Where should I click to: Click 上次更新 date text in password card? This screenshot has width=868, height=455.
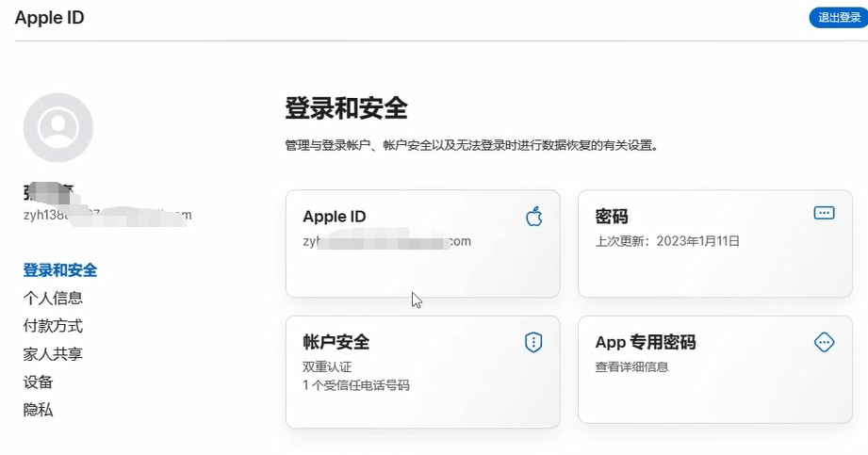[667, 241]
